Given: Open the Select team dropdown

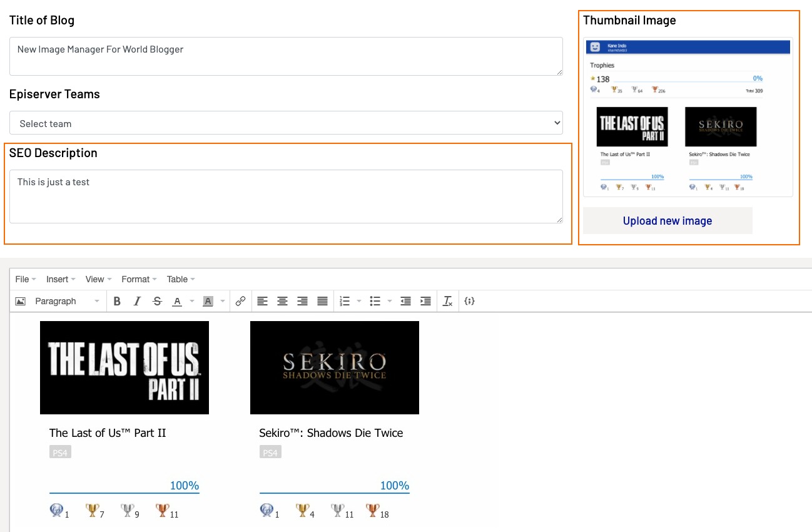Looking at the screenshot, I should [x=286, y=123].
